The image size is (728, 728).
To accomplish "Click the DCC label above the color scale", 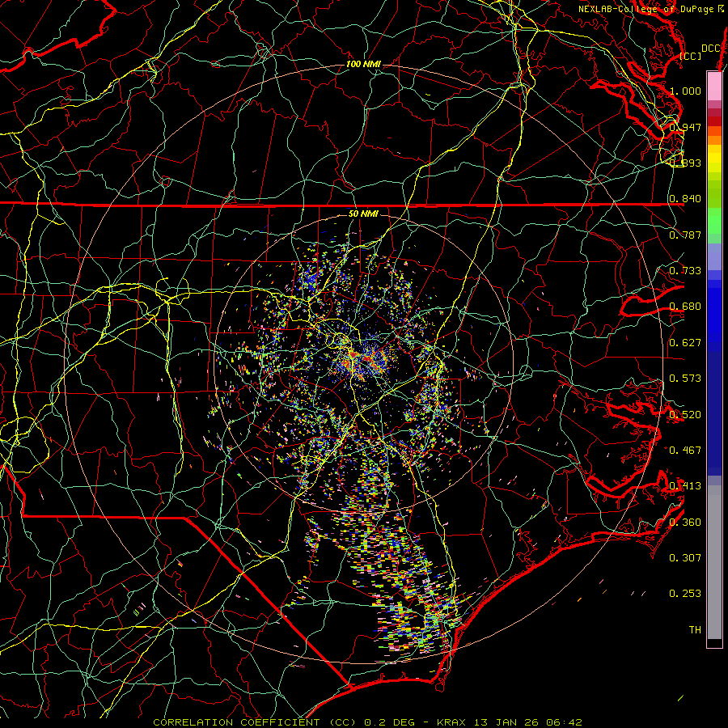I will coord(711,49).
